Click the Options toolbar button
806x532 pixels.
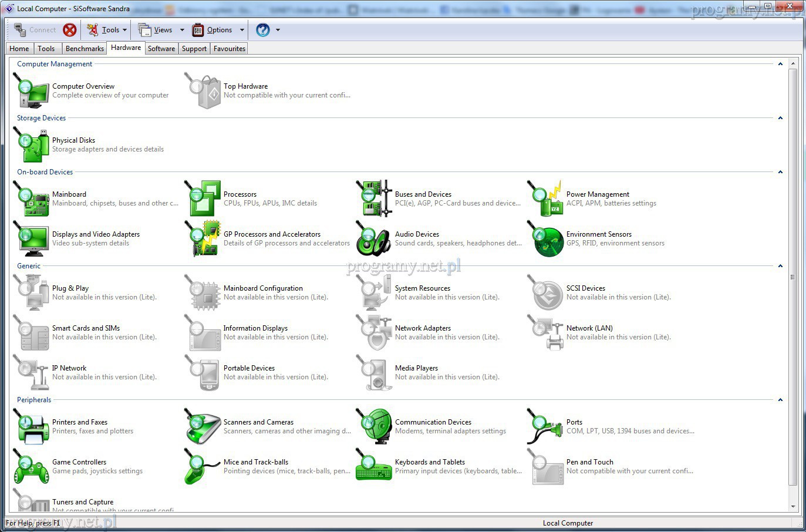(213, 30)
